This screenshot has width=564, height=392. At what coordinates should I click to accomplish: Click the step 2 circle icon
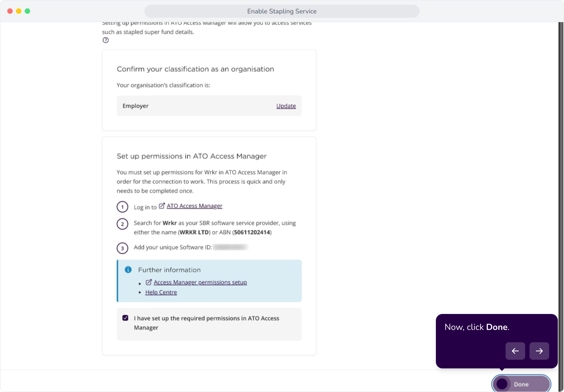coord(122,224)
